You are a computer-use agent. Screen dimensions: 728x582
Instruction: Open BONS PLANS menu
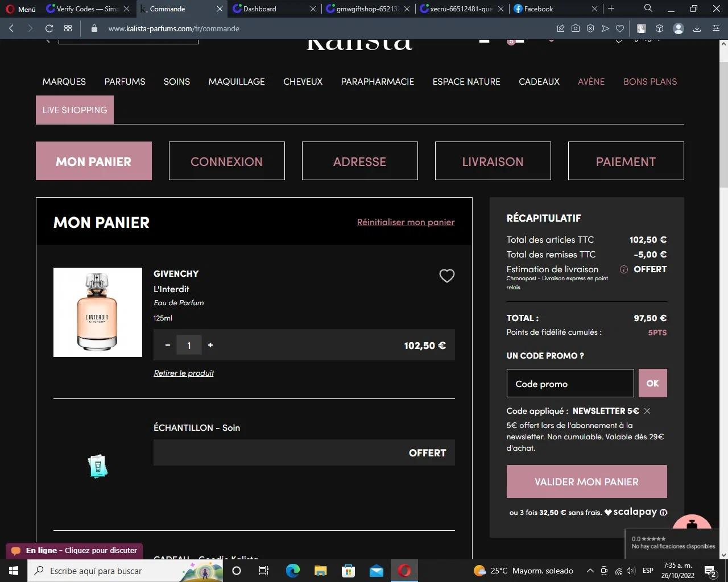[x=650, y=81]
